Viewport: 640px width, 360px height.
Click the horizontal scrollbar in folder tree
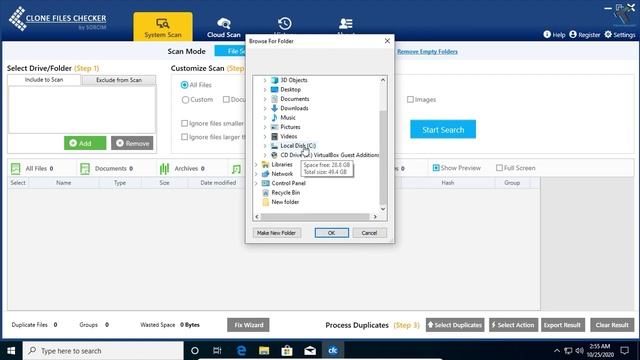(315, 217)
